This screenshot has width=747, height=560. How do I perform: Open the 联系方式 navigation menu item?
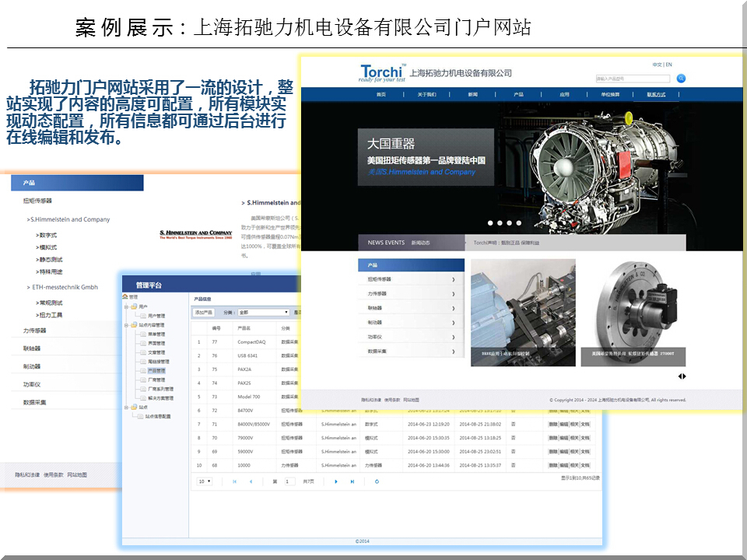pyautogui.click(x=656, y=94)
